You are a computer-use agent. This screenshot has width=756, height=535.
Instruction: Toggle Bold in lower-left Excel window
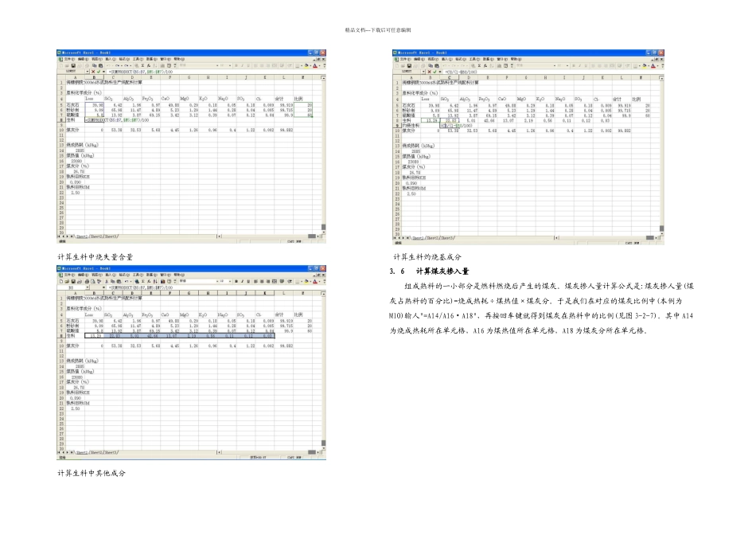coord(236,281)
